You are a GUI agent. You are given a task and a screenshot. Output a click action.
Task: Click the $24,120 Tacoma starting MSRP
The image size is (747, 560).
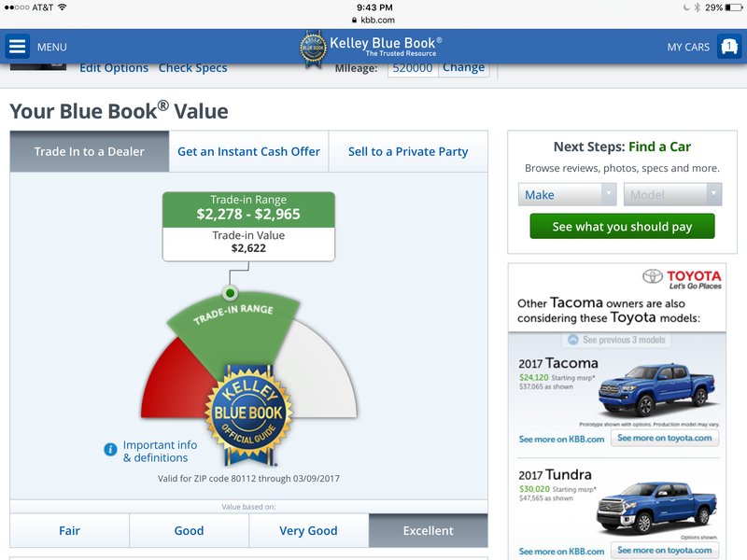[533, 377]
